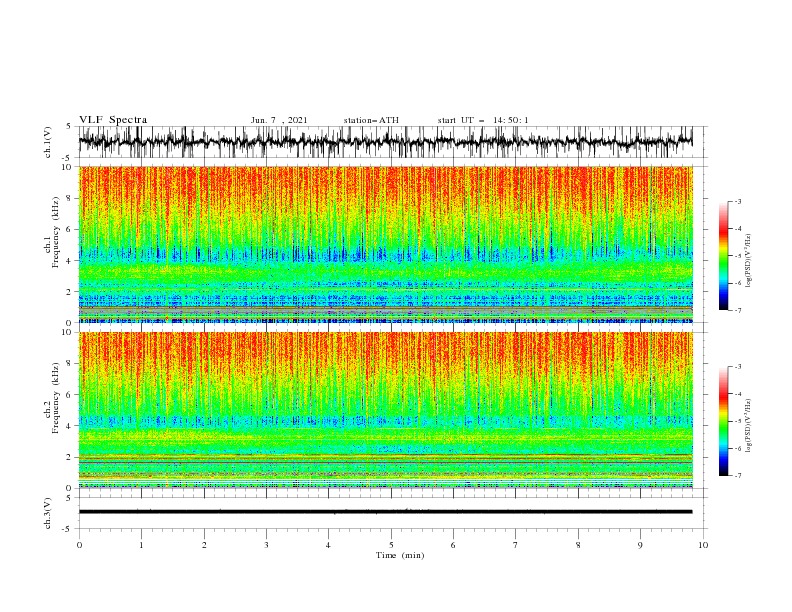The height and width of the screenshot is (612, 792).
Task: Click the ch.3 voltage waveform trace
Action: pos(385,512)
